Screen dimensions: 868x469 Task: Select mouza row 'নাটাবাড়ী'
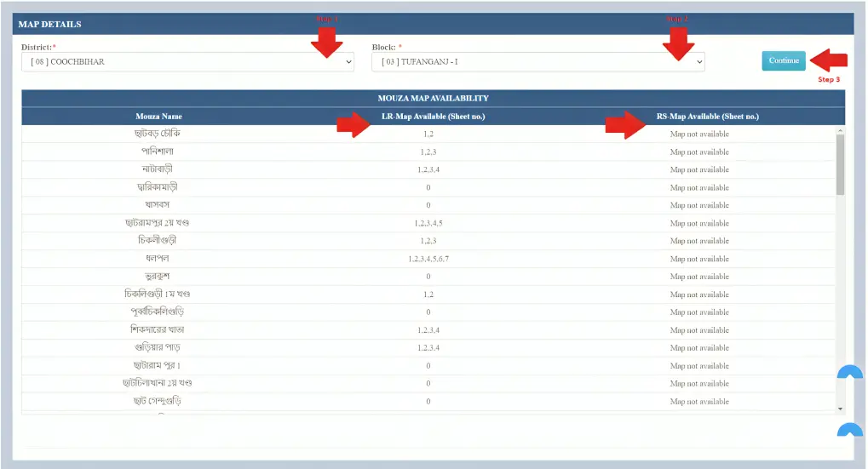[x=428, y=169]
